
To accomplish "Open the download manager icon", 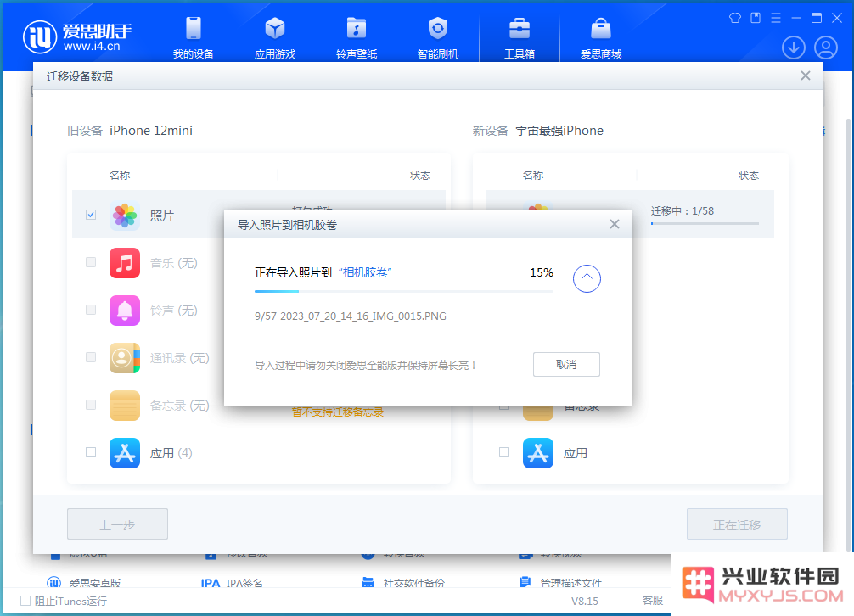I will click(794, 48).
